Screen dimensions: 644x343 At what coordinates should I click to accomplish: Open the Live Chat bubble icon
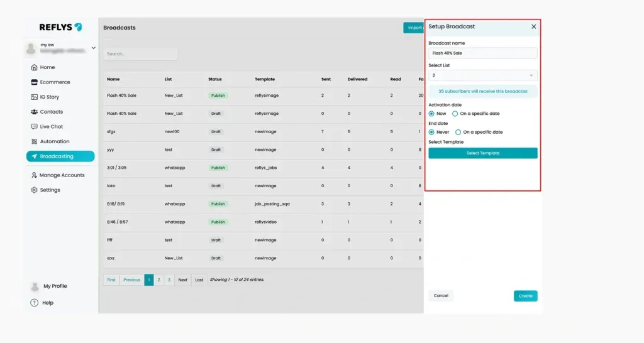click(x=34, y=126)
